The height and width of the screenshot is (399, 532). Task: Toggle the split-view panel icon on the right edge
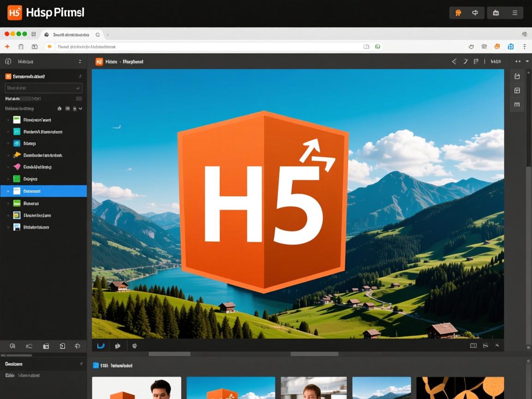coord(517,91)
